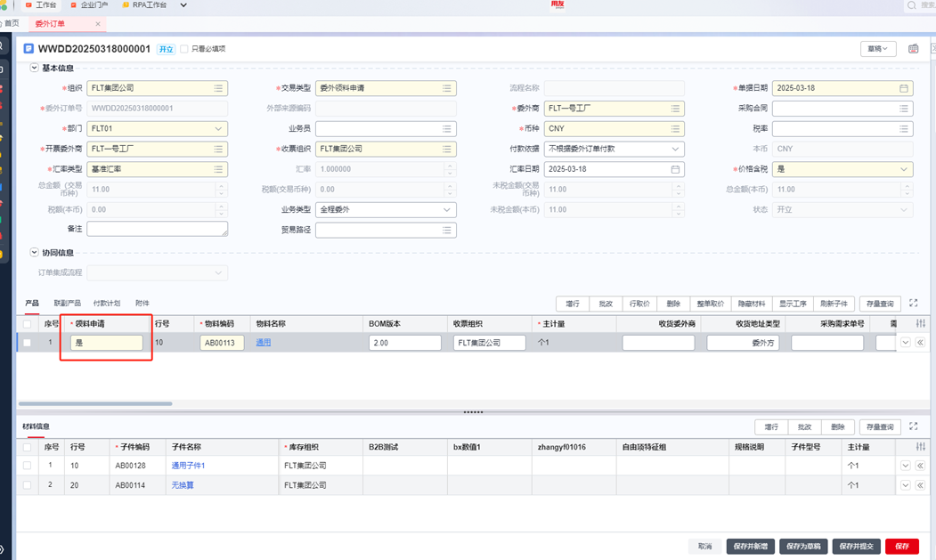Open column settings icon of product table
Viewport: 936px width, 560px height.
click(x=921, y=323)
